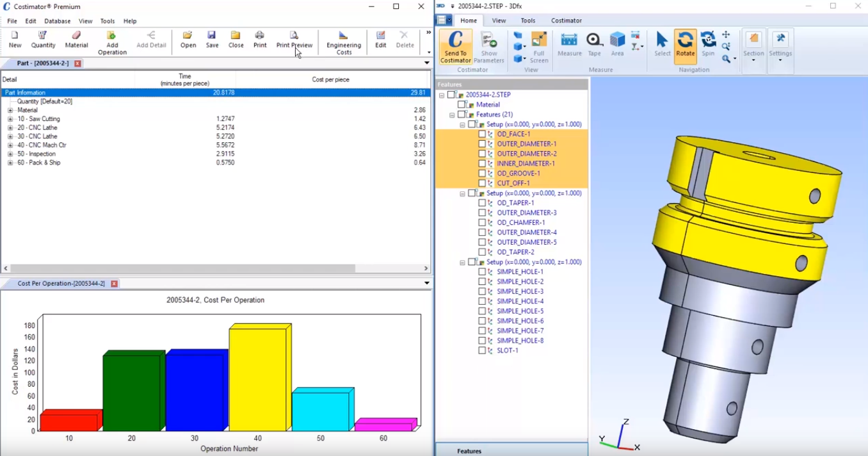868x456 pixels.
Task: Activate the Spin navigation tool
Action: (x=708, y=44)
